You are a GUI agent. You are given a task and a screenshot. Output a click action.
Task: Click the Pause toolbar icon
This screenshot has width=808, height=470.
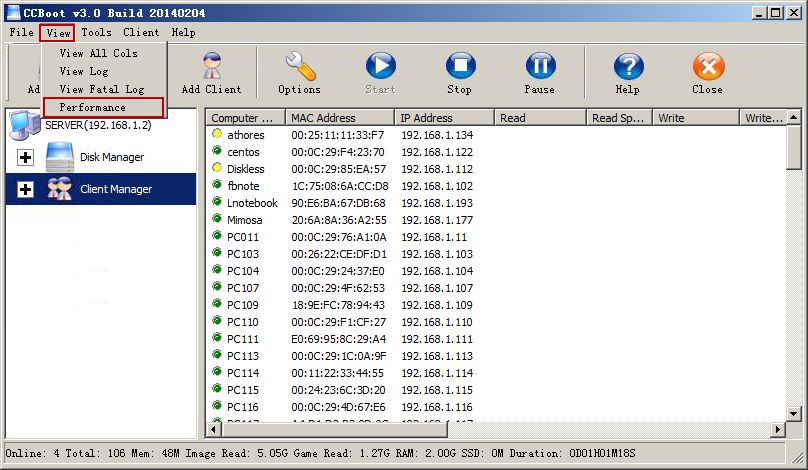point(541,66)
